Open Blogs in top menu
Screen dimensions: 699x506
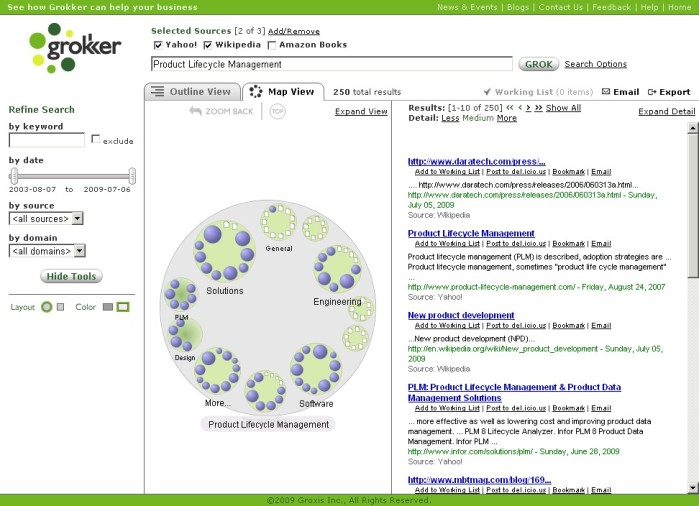pos(518,7)
